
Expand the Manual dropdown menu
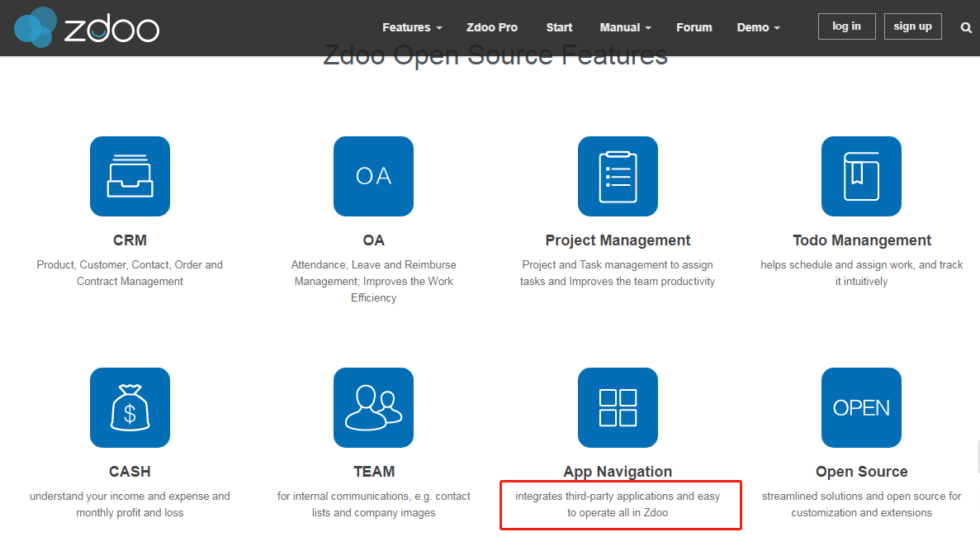(625, 27)
